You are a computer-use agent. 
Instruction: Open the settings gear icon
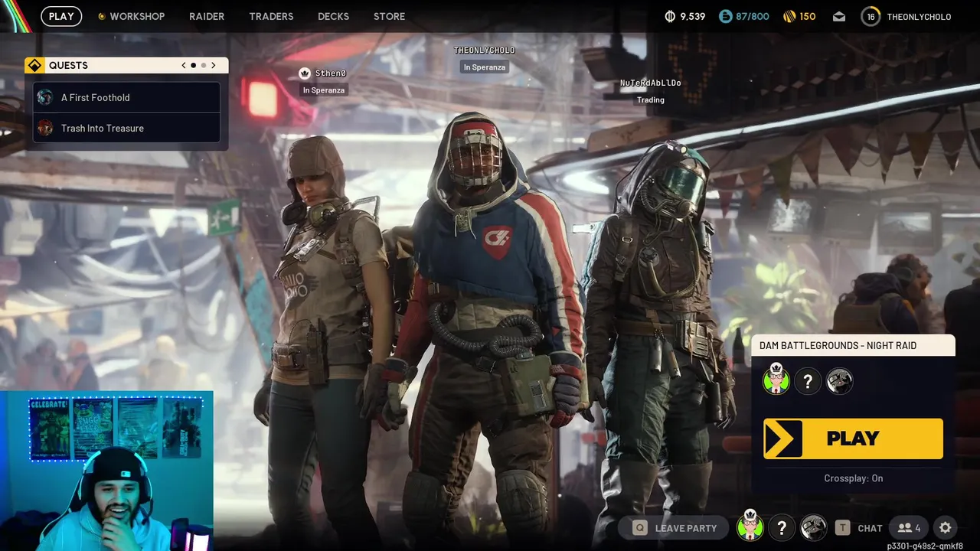[x=946, y=527]
